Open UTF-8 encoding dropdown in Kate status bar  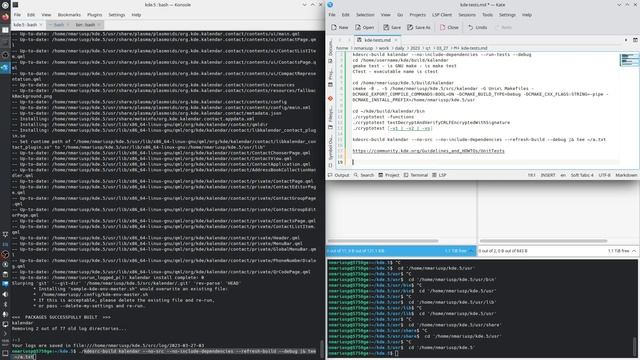point(604,175)
